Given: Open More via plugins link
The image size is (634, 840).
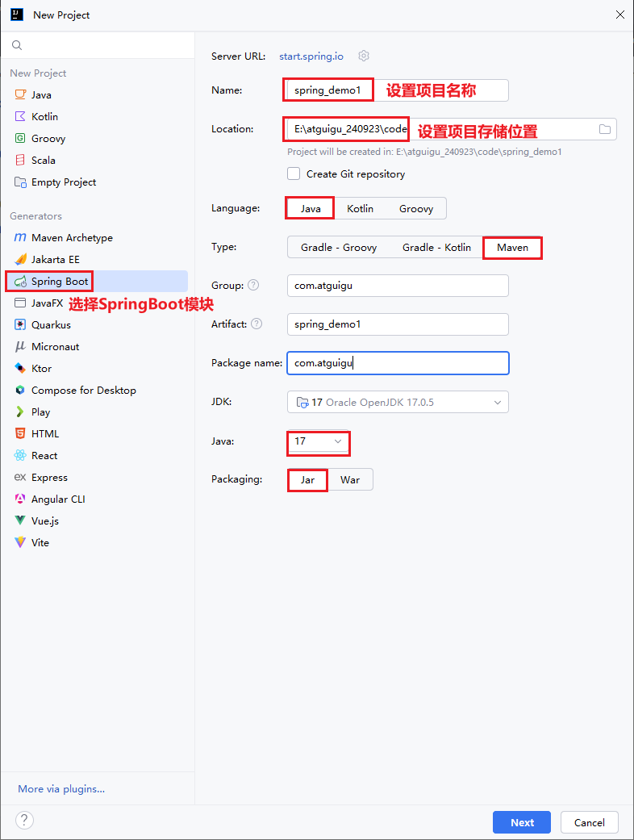Looking at the screenshot, I should (x=61, y=788).
